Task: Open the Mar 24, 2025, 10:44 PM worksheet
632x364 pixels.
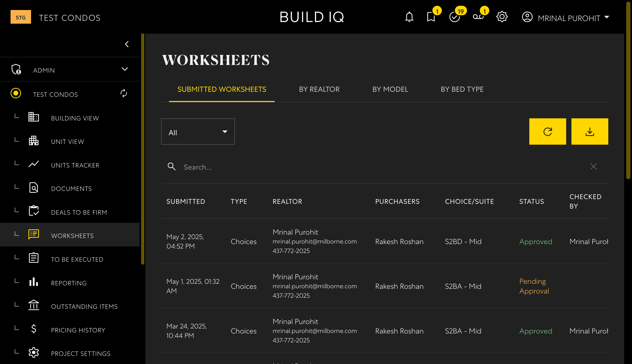Action: [385, 331]
